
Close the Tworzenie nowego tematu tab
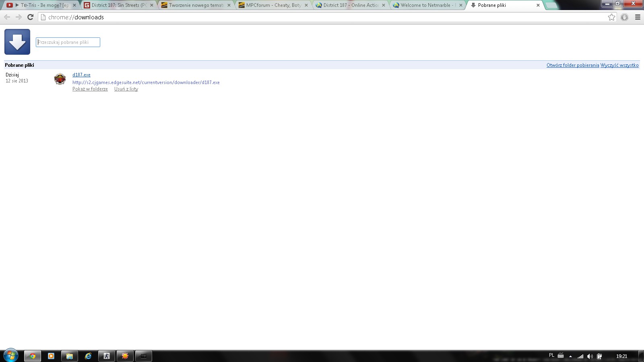pos(229,5)
